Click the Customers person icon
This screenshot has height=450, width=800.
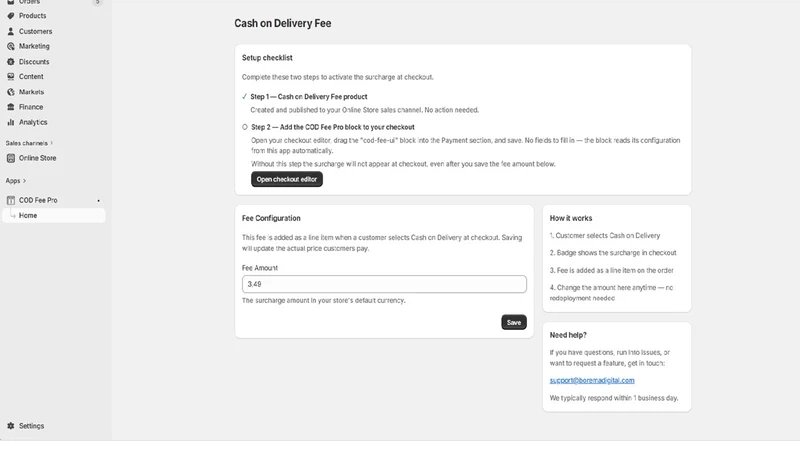pos(11,31)
